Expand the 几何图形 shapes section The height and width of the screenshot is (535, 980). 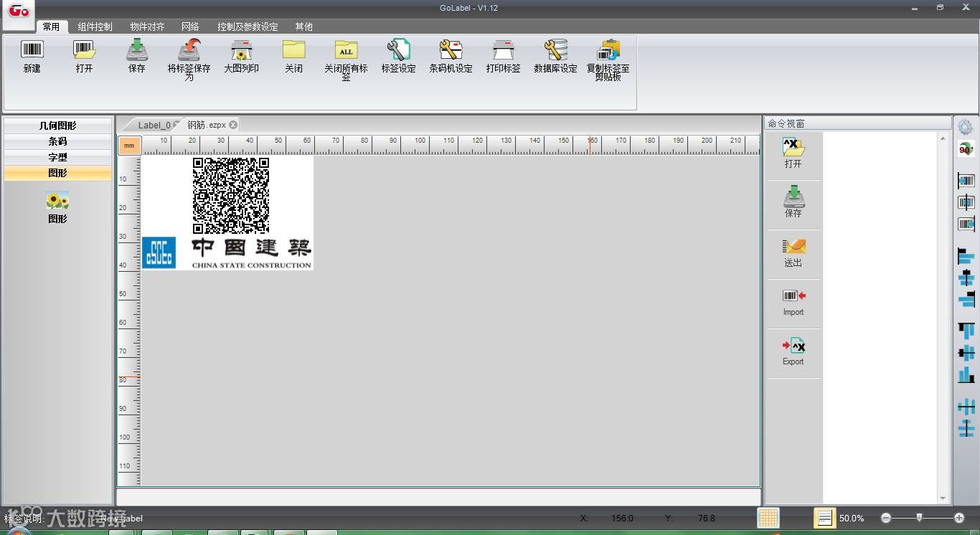coord(57,126)
